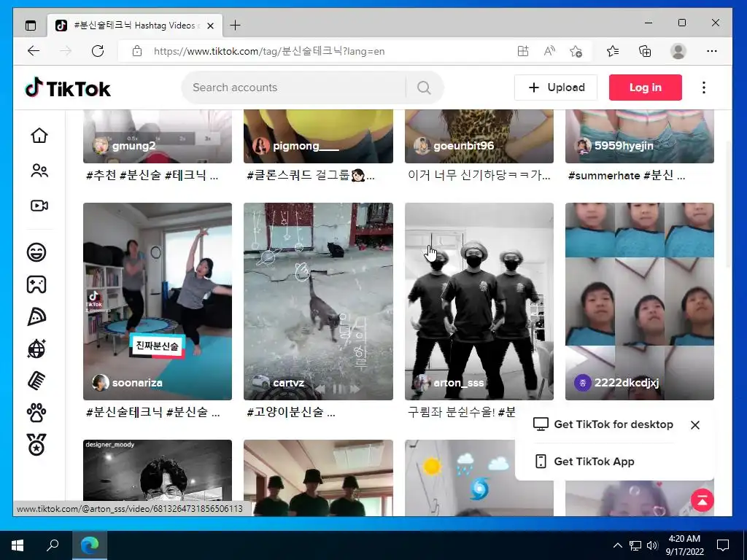Open the 5959hyejin video thumbnail
Image resolution: width=747 pixels, height=560 pixels.
pyautogui.click(x=639, y=136)
